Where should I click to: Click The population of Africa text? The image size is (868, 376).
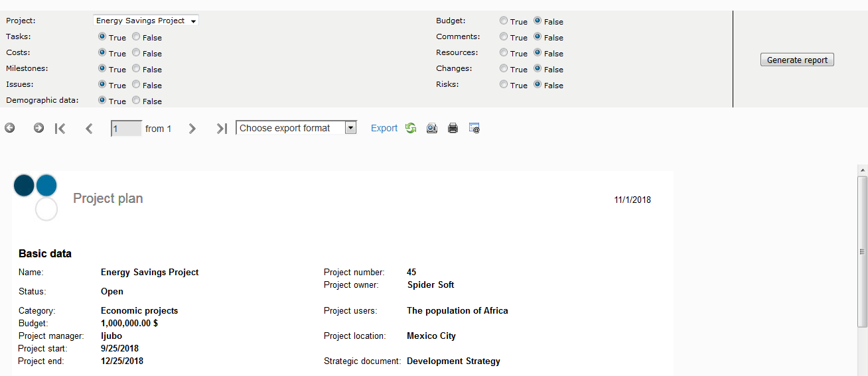(457, 310)
